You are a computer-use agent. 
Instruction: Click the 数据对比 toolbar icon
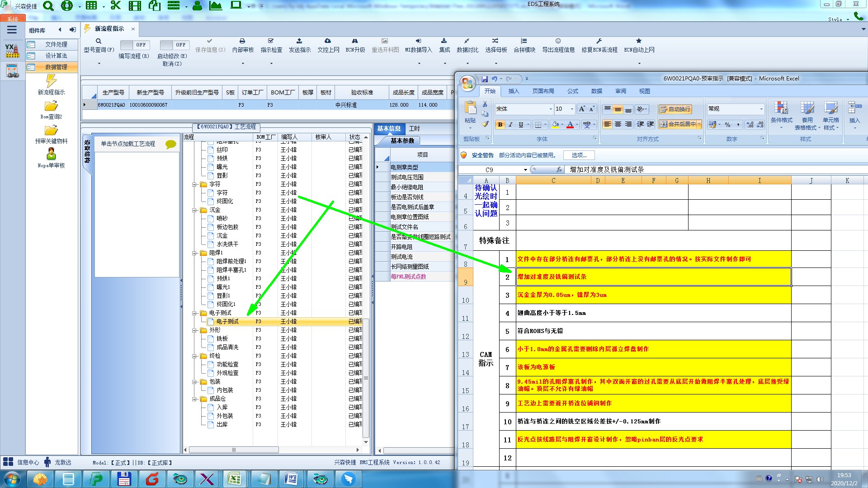[x=467, y=41]
